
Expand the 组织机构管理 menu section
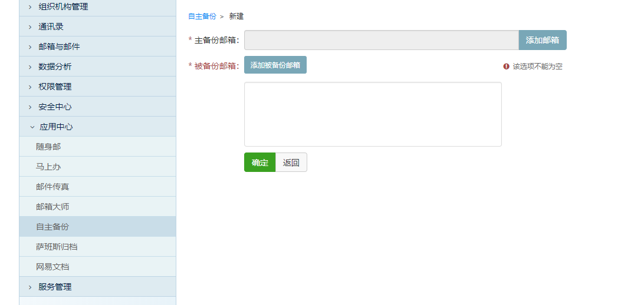click(x=63, y=7)
